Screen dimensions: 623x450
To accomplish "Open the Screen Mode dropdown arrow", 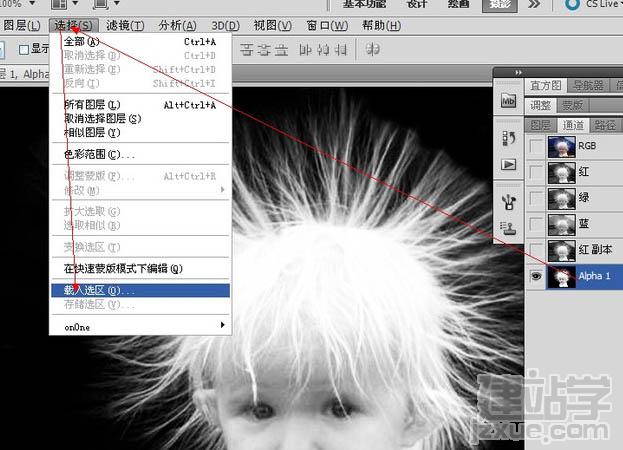I will click(x=116, y=4).
